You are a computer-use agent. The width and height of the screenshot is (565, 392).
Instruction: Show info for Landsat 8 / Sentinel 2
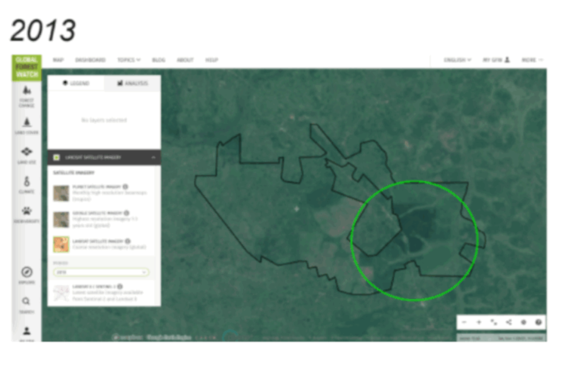pos(120,286)
